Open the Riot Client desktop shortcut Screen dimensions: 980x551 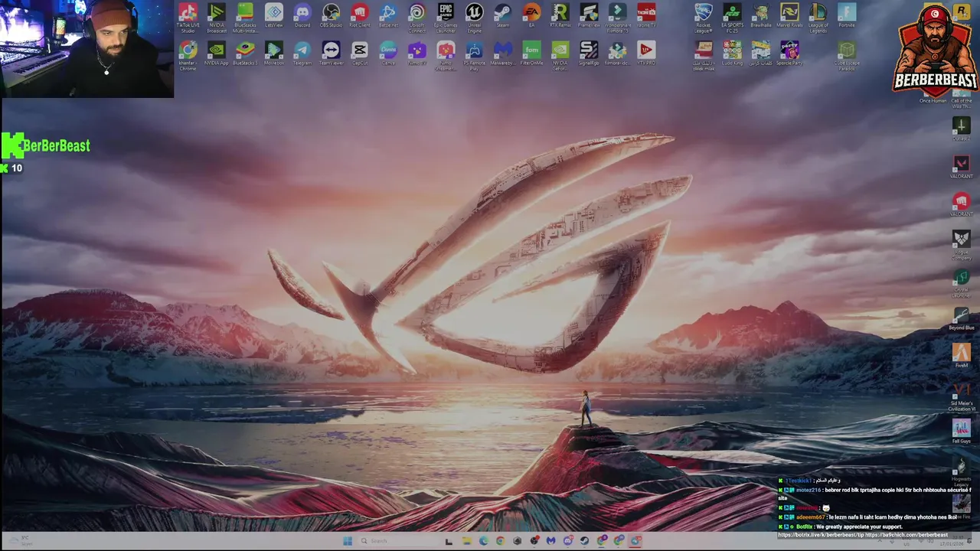point(359,15)
